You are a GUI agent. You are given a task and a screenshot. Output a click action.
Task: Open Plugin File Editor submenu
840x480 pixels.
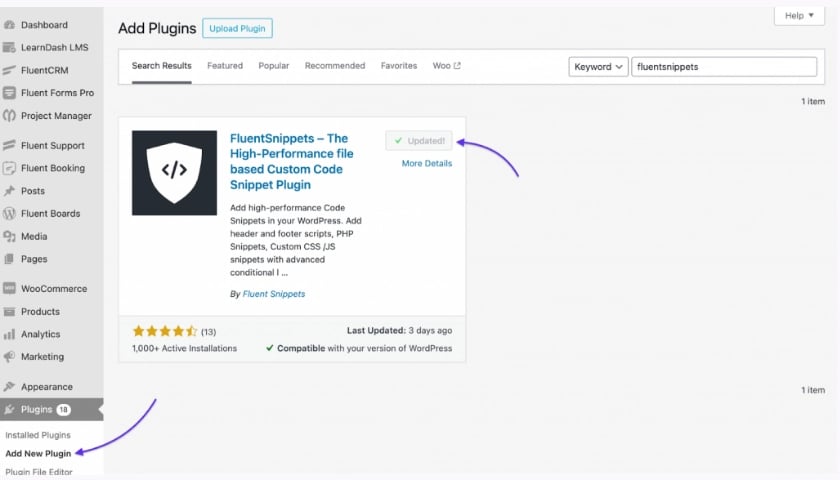(x=39, y=472)
